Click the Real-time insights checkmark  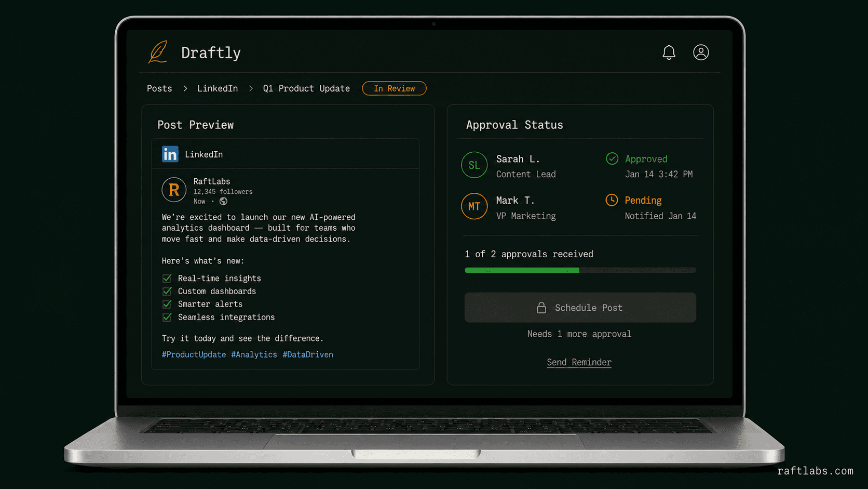pyautogui.click(x=167, y=278)
